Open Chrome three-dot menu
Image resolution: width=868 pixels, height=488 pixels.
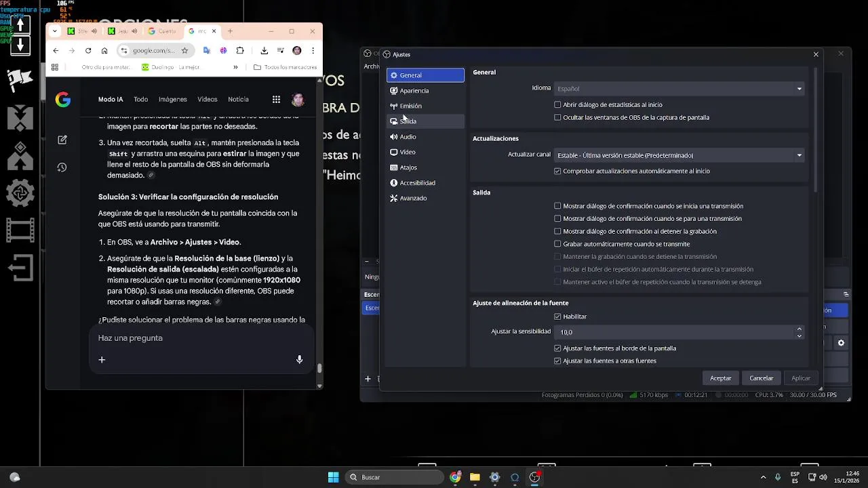313,51
